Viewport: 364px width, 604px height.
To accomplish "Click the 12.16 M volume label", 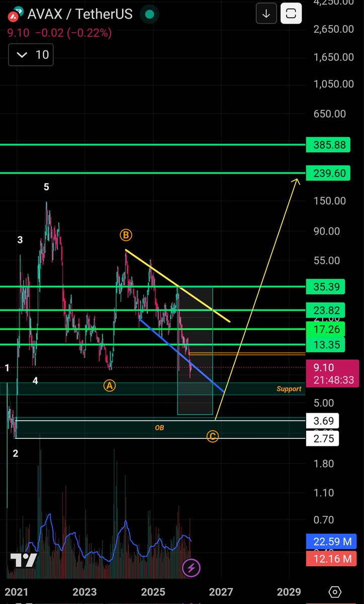I will pos(332,558).
